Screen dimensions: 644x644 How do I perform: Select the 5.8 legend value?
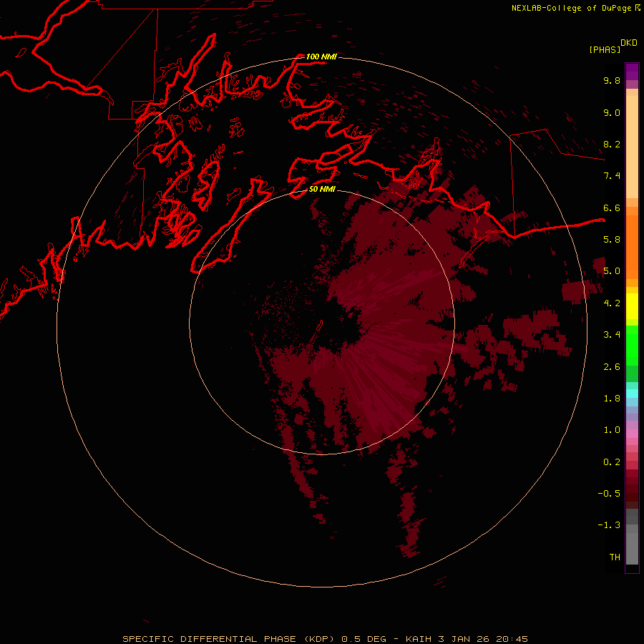(x=612, y=240)
